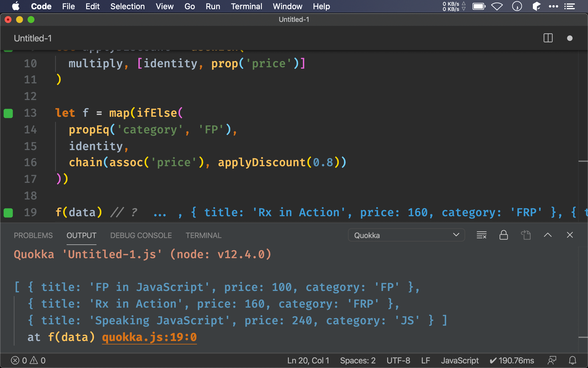Viewport: 588px width, 368px height.
Task: Click Ln 20, Col 1 cursor position
Action: [308, 361]
